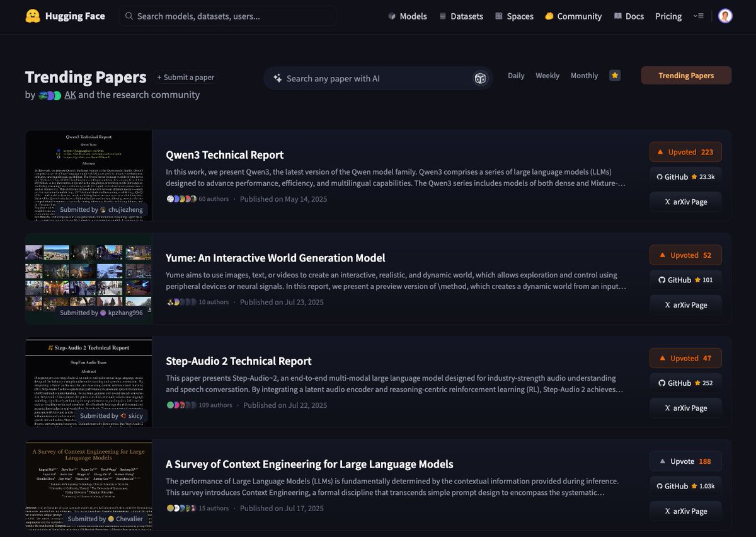This screenshot has height=537, width=756.
Task: Switch to the Weekly papers tab
Action: 547,75
